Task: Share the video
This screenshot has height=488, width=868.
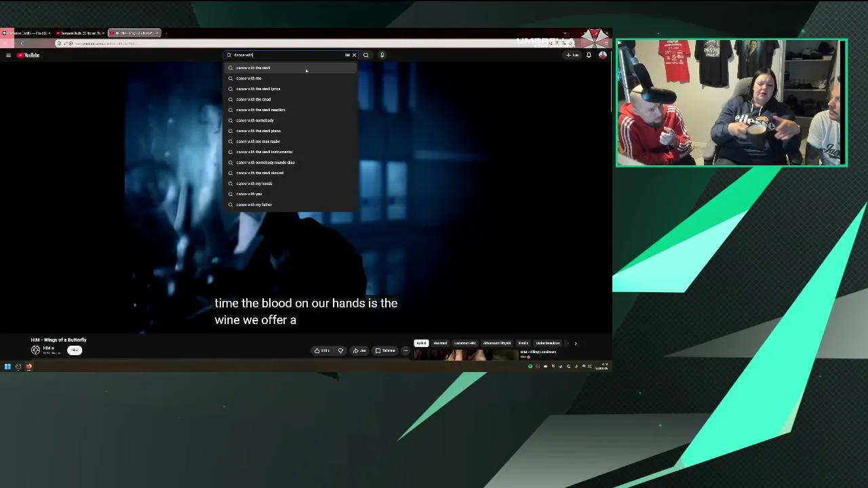Action: [359, 350]
